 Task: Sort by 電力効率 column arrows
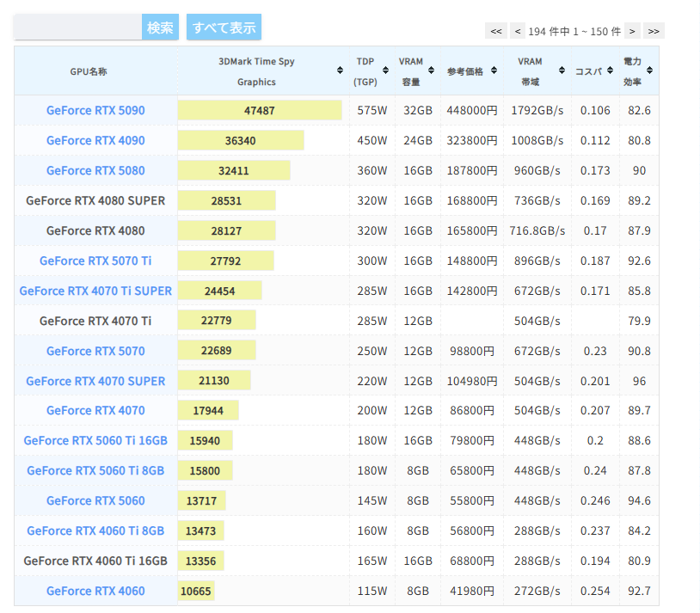pyautogui.click(x=649, y=70)
